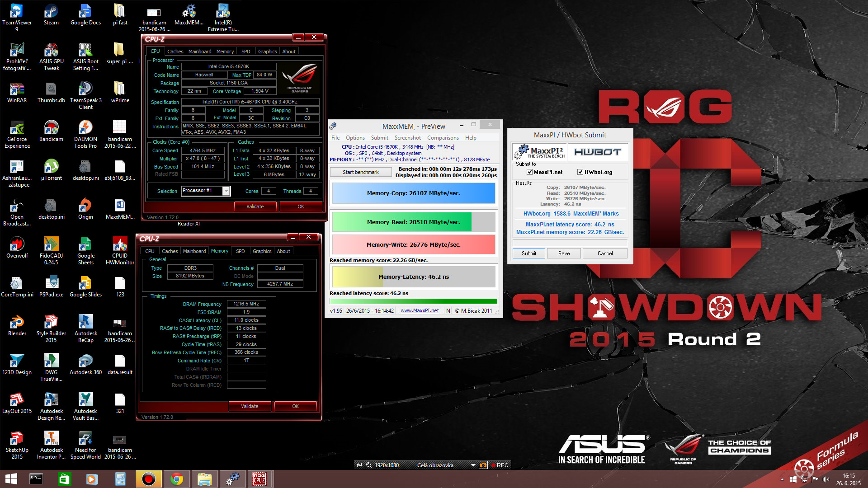Open the TeamViewer 9 desktop icon

tap(17, 17)
